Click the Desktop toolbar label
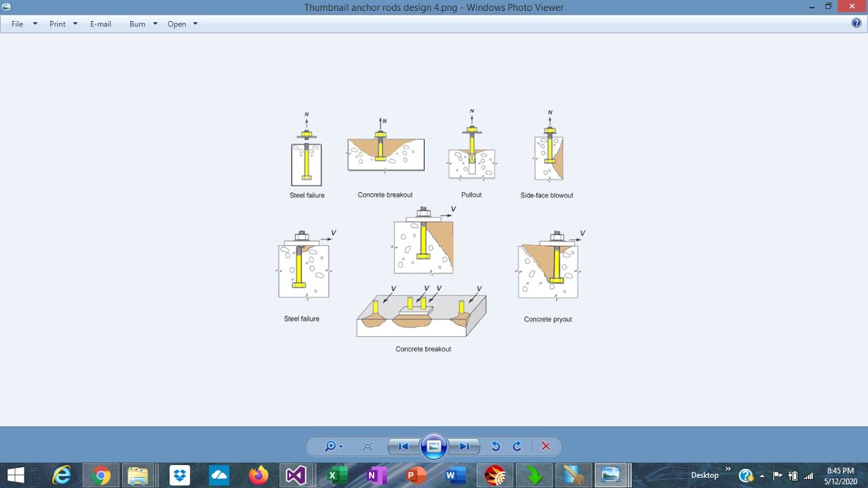The height and width of the screenshot is (488, 868). pos(705,475)
